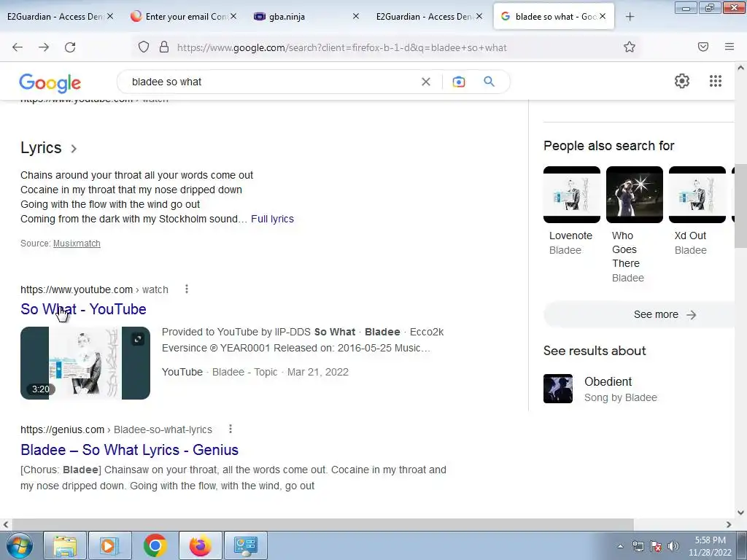
Task: Open the Firefox hamburger menu
Action: click(729, 47)
